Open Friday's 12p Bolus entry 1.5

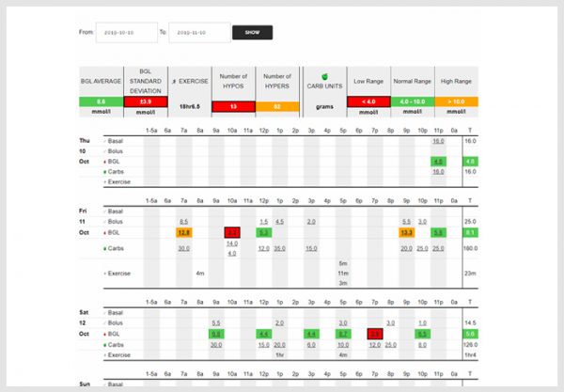click(263, 222)
